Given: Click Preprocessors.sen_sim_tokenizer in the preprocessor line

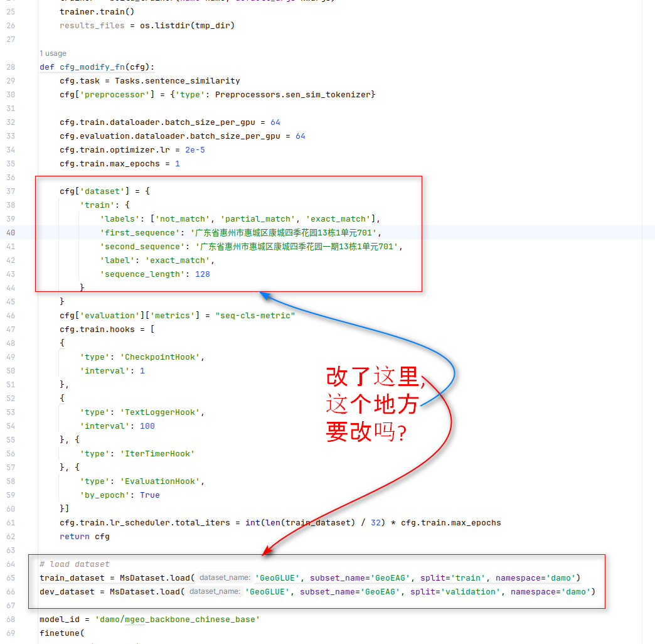Looking at the screenshot, I should click(292, 94).
